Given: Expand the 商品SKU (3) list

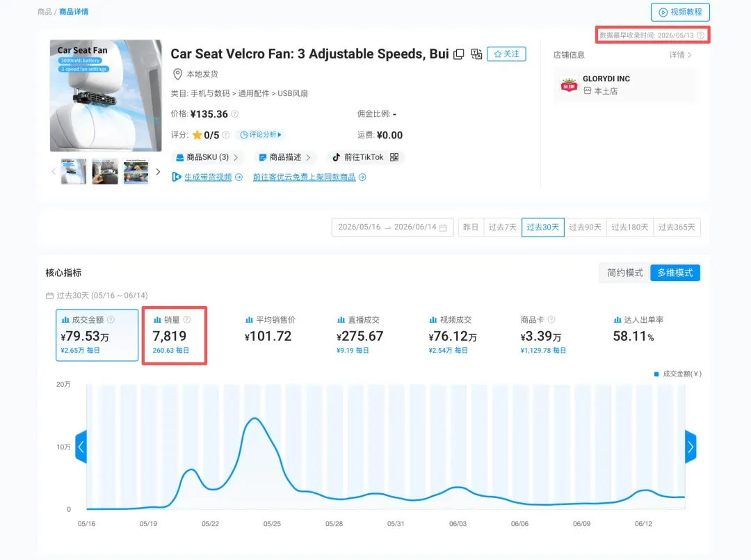Looking at the screenshot, I should coord(207,157).
